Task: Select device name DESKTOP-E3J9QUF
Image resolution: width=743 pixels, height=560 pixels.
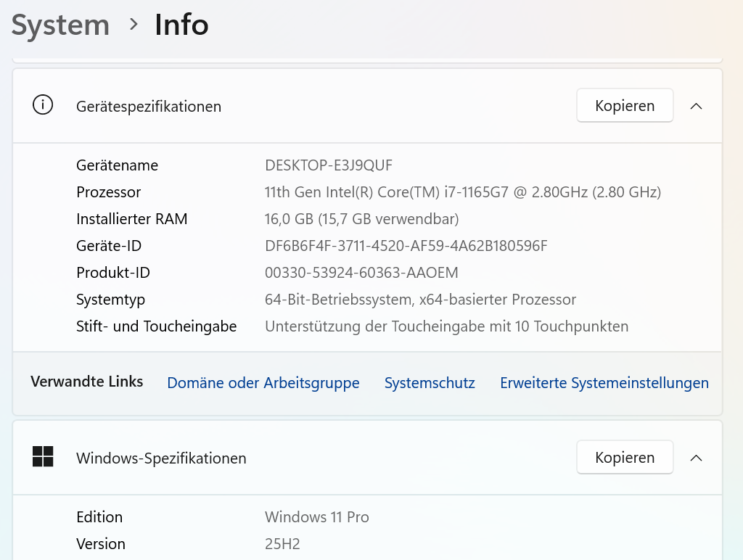Action: click(329, 165)
